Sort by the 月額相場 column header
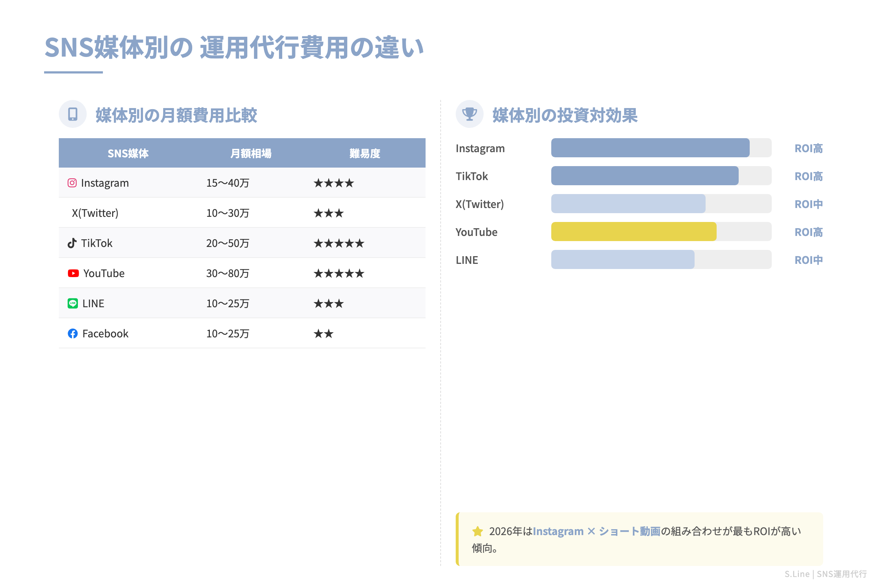 tap(252, 153)
